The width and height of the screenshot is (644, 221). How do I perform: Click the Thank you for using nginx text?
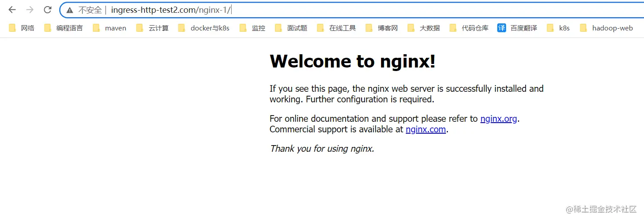coord(322,149)
